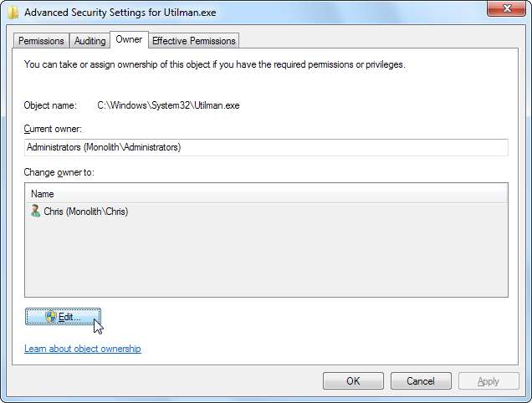Click the user icon next to Chris
532x403 pixels.
[x=35, y=212]
